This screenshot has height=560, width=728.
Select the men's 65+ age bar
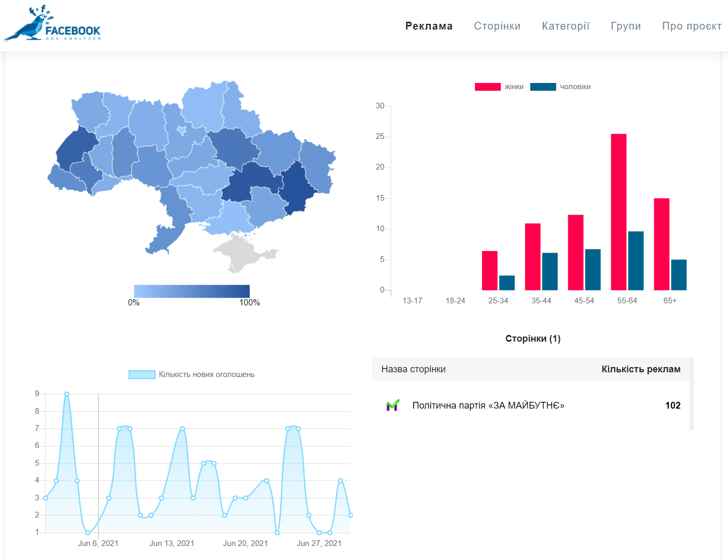coord(678,275)
